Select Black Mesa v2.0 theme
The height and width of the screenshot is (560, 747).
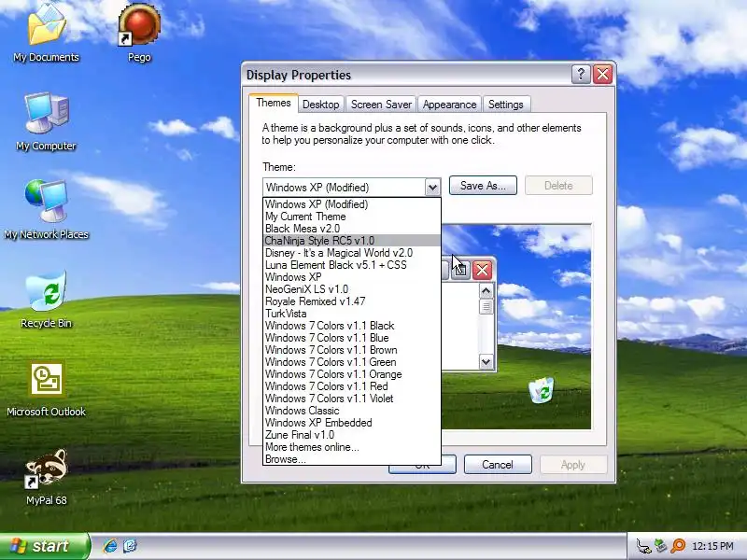click(352, 229)
